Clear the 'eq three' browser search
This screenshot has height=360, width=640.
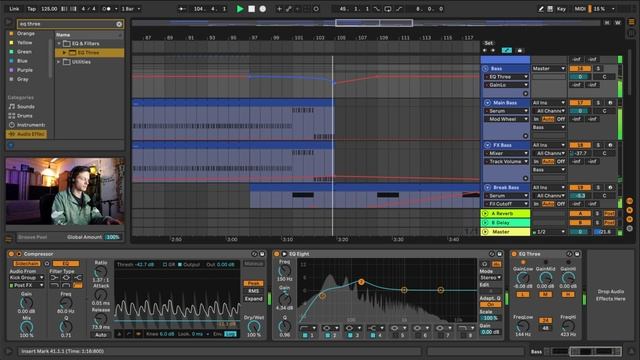(119, 24)
